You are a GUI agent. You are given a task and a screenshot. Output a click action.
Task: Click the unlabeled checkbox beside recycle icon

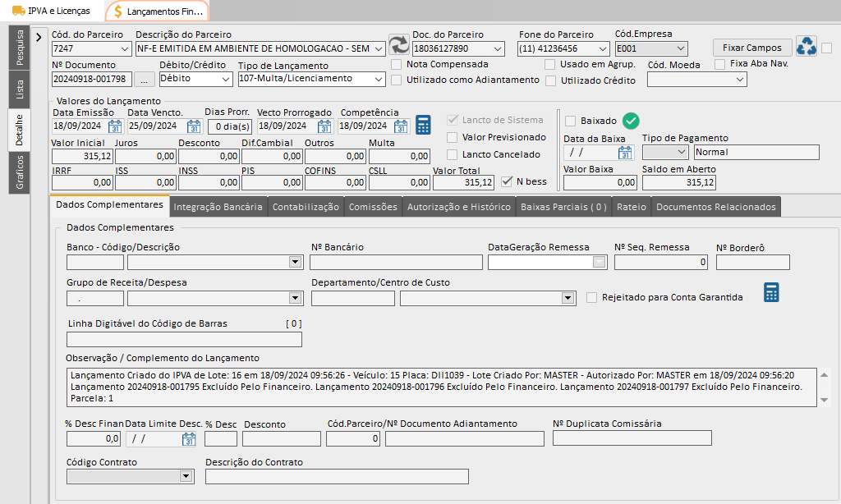point(827,48)
